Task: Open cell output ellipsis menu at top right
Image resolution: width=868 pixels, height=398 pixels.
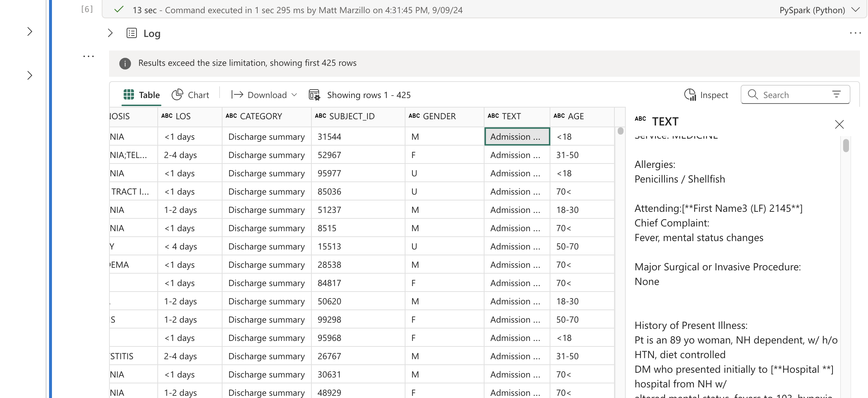Action: click(855, 33)
